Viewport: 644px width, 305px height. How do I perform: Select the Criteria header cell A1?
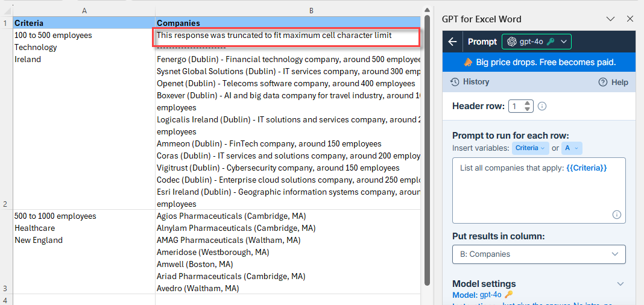tap(84, 23)
